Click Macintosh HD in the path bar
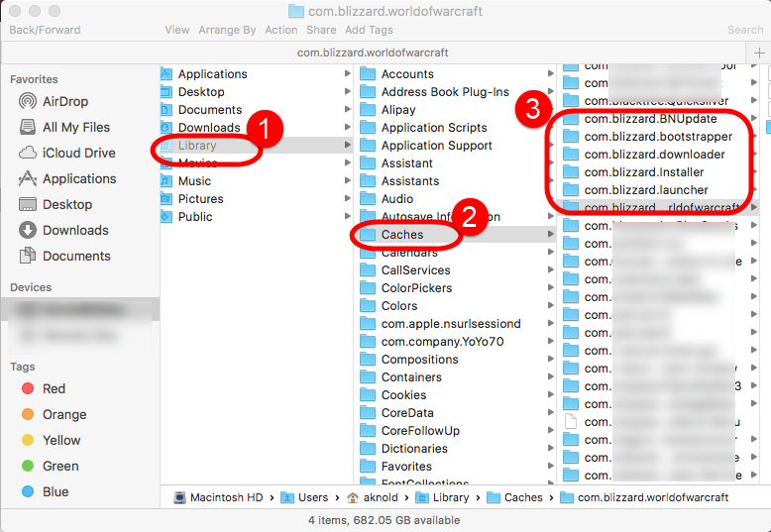Screen dimensions: 771x532 pos(218,497)
